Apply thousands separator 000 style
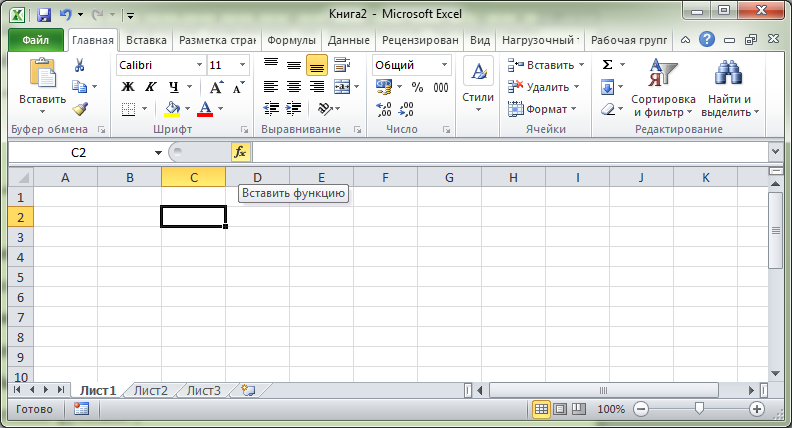792x428 pixels. (x=441, y=87)
